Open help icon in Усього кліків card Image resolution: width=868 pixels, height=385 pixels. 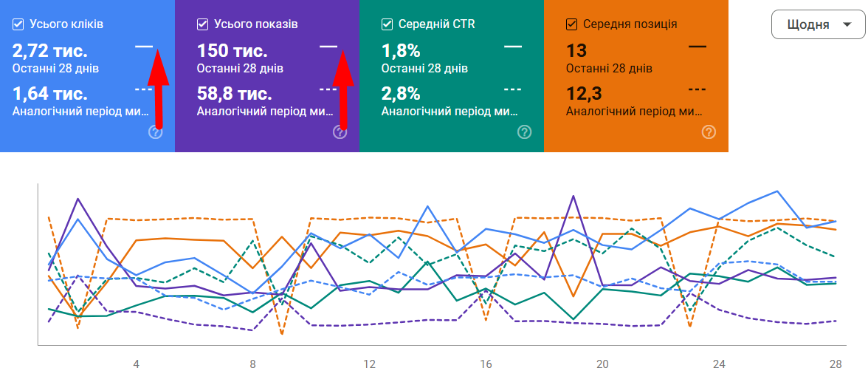156,132
